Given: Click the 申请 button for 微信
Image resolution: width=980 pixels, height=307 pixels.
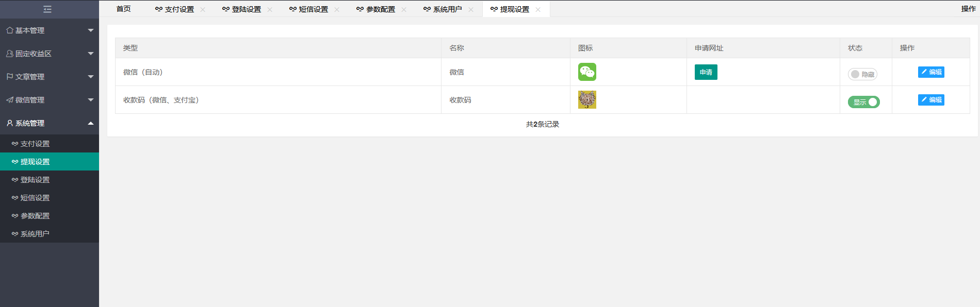Looking at the screenshot, I should (706, 72).
